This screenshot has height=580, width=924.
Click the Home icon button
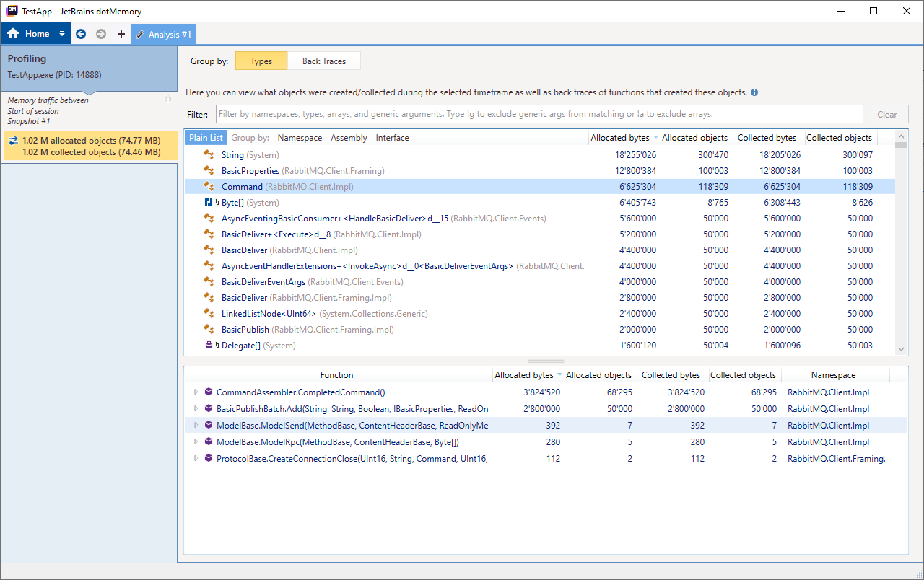[x=13, y=34]
